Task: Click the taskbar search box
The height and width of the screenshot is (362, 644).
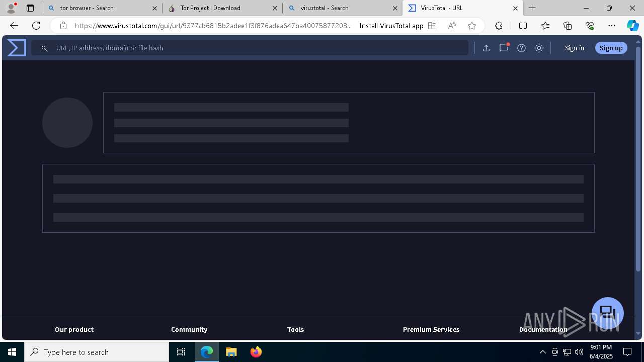Action: pos(97,352)
